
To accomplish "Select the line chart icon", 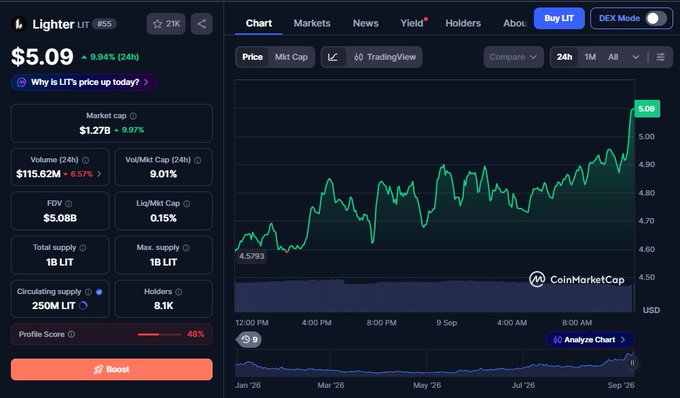I will [333, 57].
